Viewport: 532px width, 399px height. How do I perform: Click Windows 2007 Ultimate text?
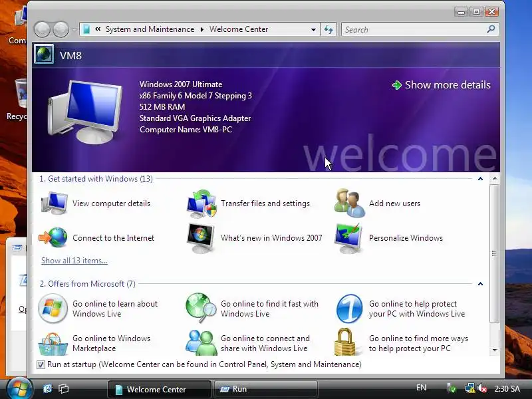pyautogui.click(x=181, y=84)
